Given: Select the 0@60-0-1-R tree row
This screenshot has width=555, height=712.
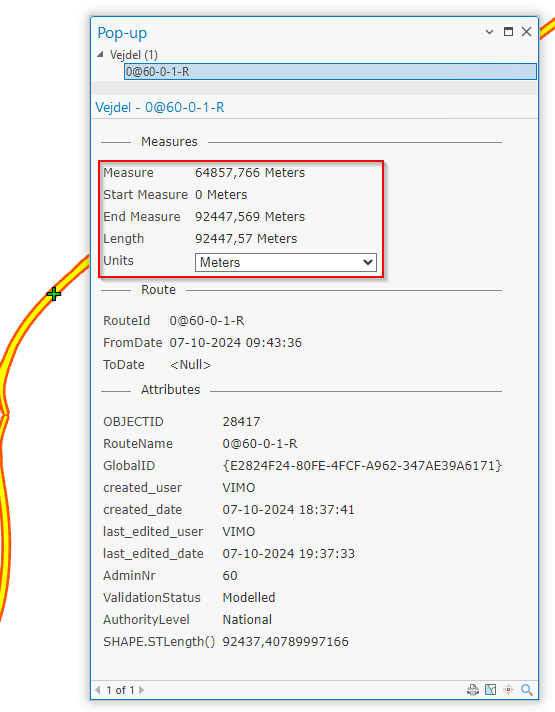Looking at the screenshot, I should point(330,72).
